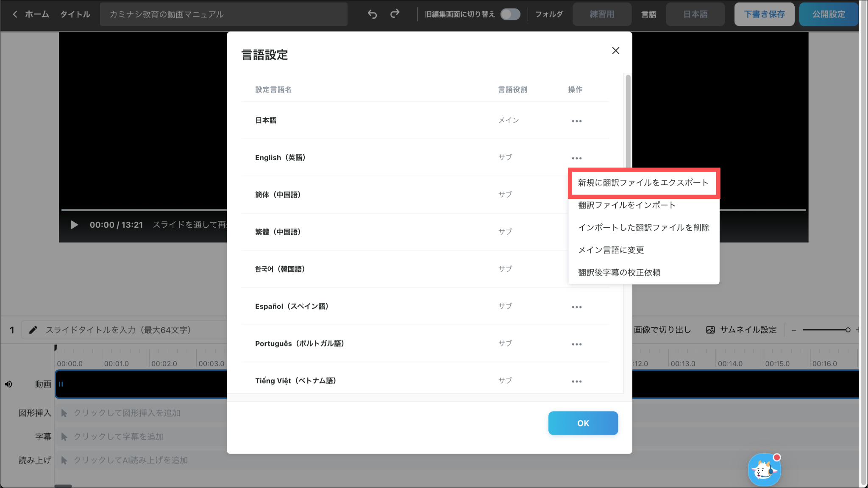Click the redo arrow icon

tap(395, 14)
